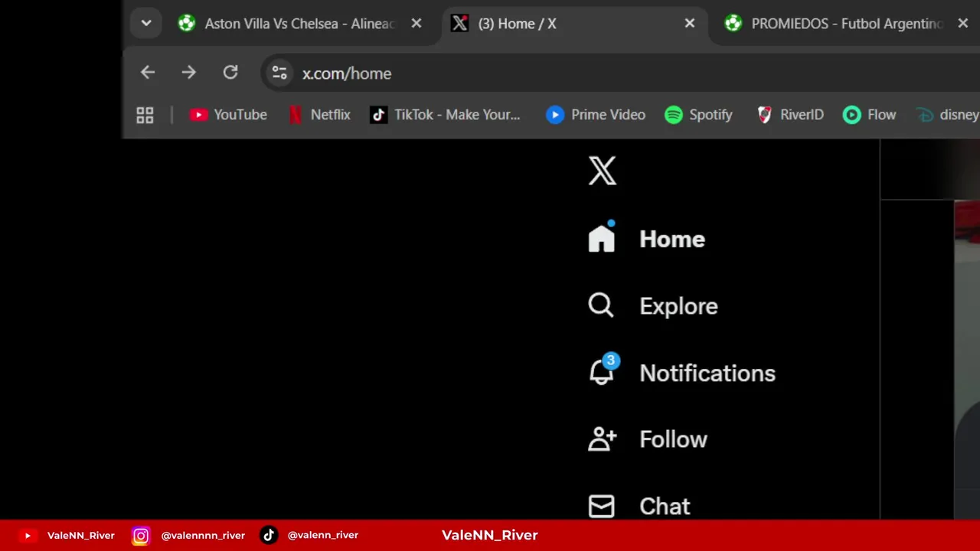Go back to previous page
This screenshot has width=980, height=551.
coord(148,73)
